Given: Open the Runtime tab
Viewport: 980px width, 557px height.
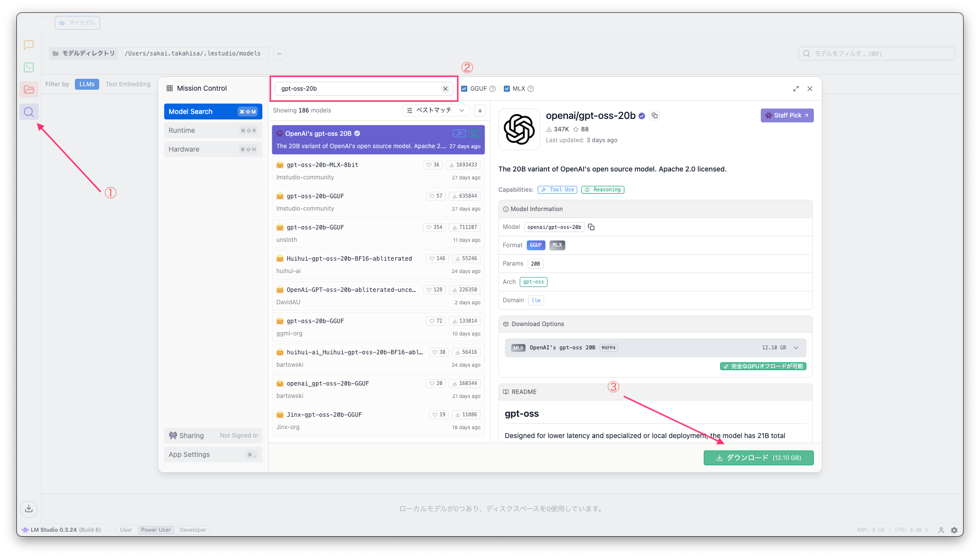Looking at the screenshot, I should coord(213,130).
